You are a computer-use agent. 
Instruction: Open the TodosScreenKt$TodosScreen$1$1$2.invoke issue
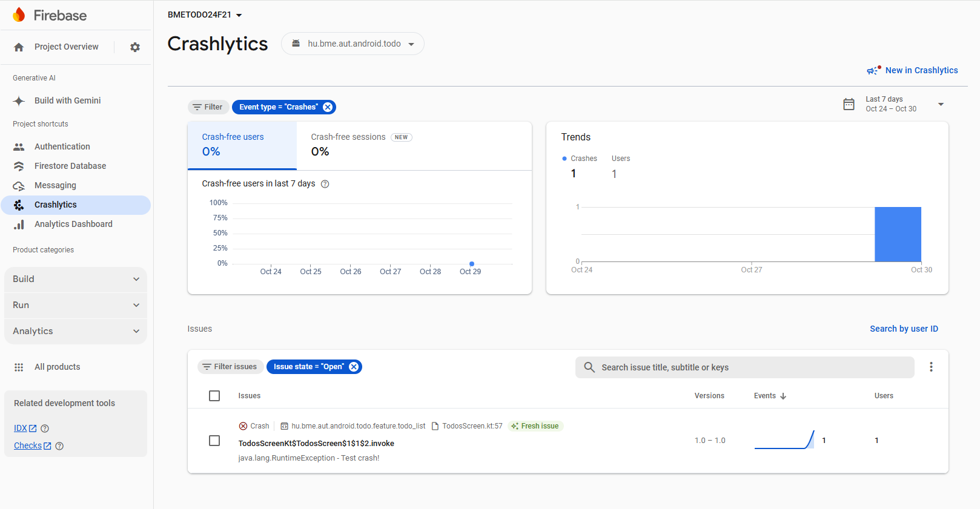point(316,444)
